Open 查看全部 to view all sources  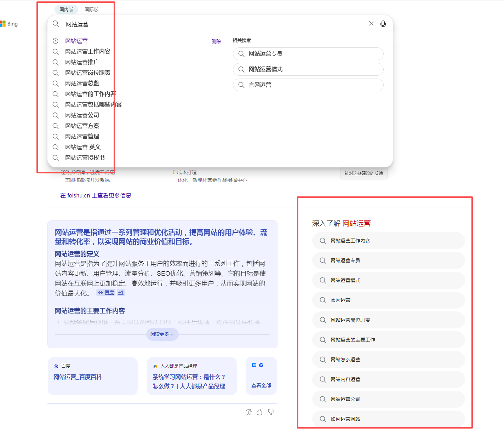261,385
